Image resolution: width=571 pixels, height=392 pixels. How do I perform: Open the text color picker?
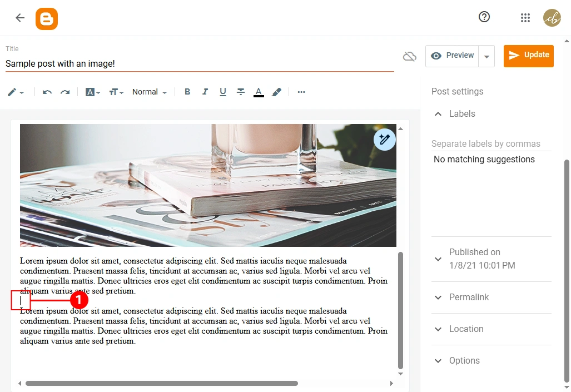tap(259, 92)
